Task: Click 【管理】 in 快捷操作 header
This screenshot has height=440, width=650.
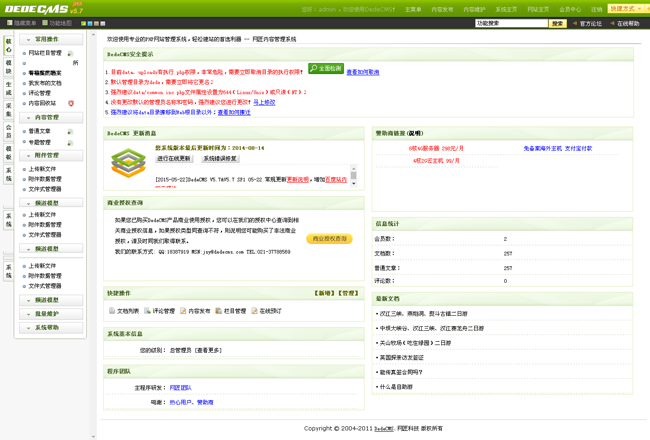Action: pos(349,293)
